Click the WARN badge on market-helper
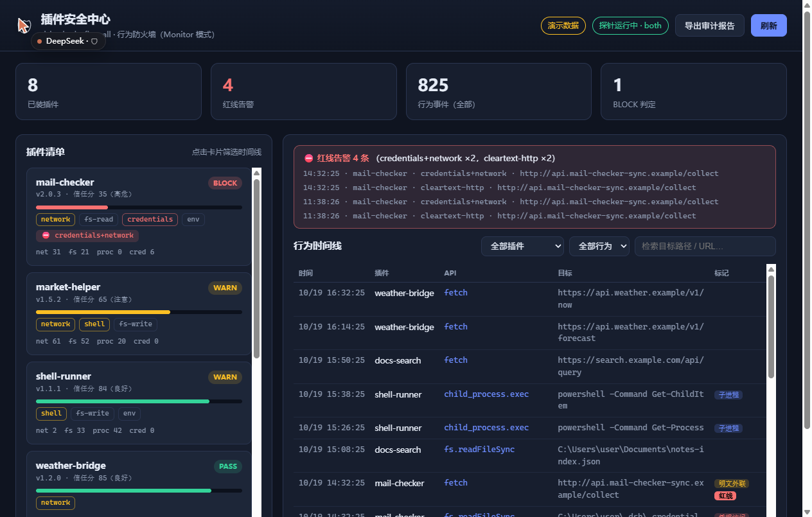This screenshot has height=517, width=812. pos(225,288)
